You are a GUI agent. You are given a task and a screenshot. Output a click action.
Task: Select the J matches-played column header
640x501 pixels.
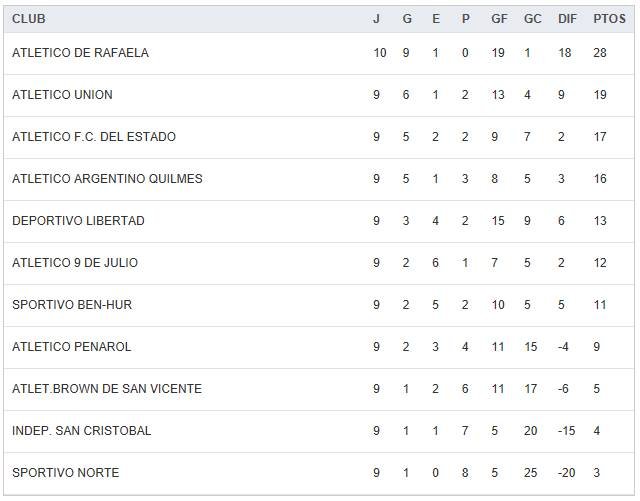coord(376,19)
